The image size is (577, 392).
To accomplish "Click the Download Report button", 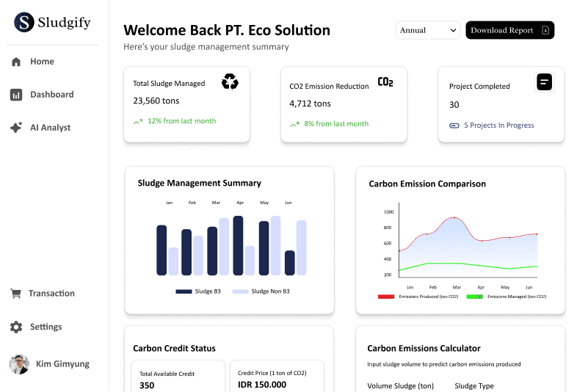I will (x=509, y=30).
